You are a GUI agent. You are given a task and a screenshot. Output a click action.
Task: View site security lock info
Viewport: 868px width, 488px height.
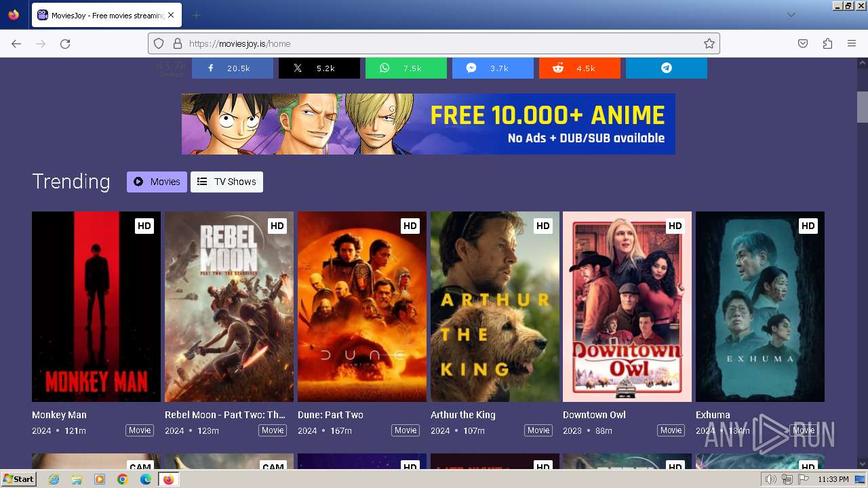[x=178, y=43]
